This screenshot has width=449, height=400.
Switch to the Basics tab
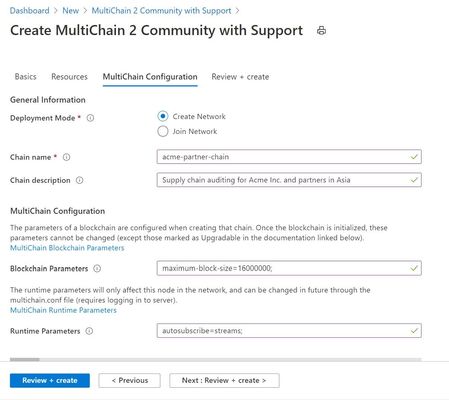point(25,77)
